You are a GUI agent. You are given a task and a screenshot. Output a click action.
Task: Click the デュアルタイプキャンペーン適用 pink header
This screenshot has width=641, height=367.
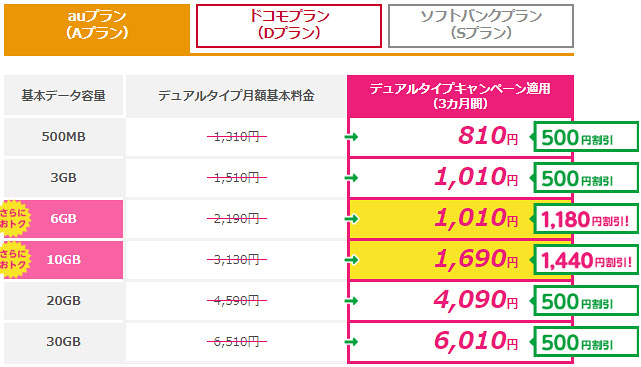tap(460, 96)
